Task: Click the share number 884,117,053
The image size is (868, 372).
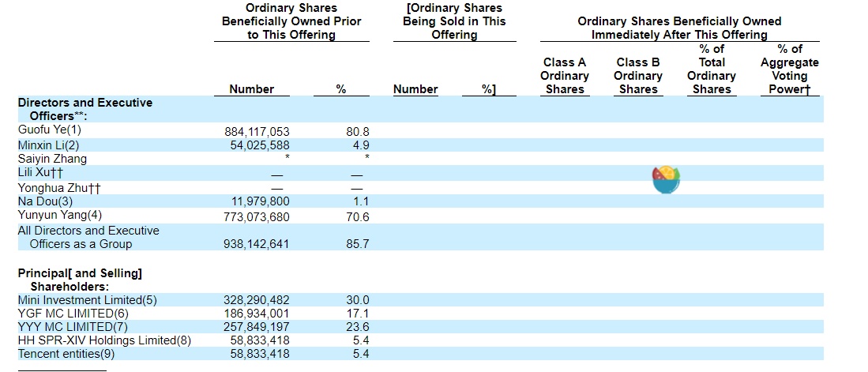Action: [x=257, y=131]
